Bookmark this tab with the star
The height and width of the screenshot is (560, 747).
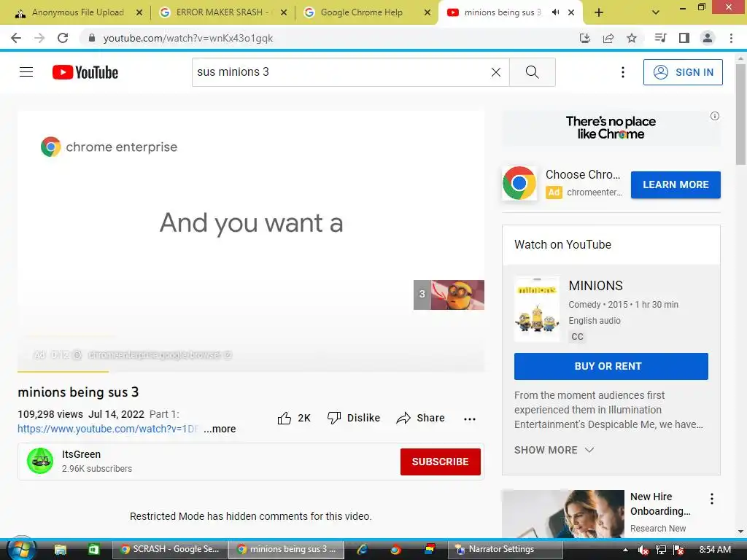pos(632,38)
